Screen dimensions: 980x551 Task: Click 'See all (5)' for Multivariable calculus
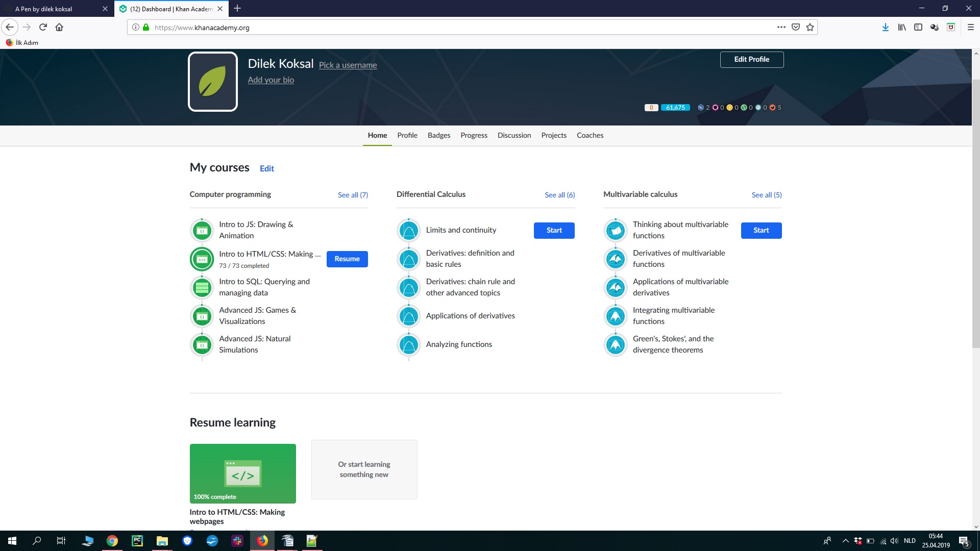(767, 195)
